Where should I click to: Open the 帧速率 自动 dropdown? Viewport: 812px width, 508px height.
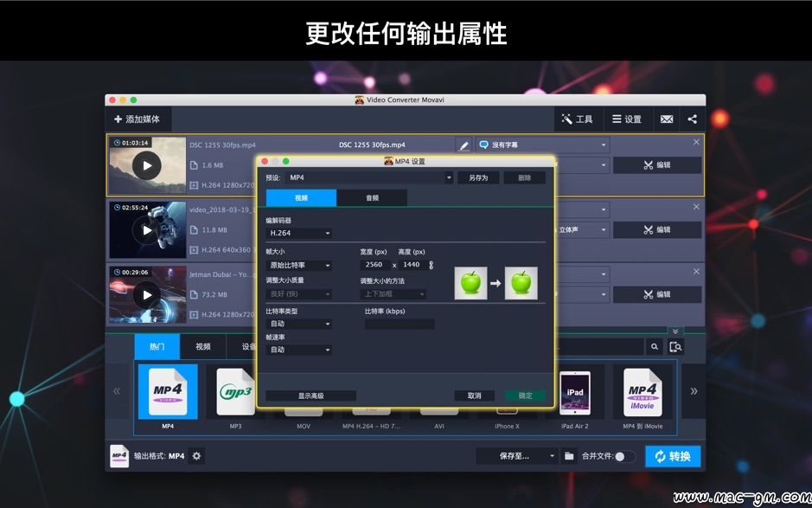coord(299,350)
